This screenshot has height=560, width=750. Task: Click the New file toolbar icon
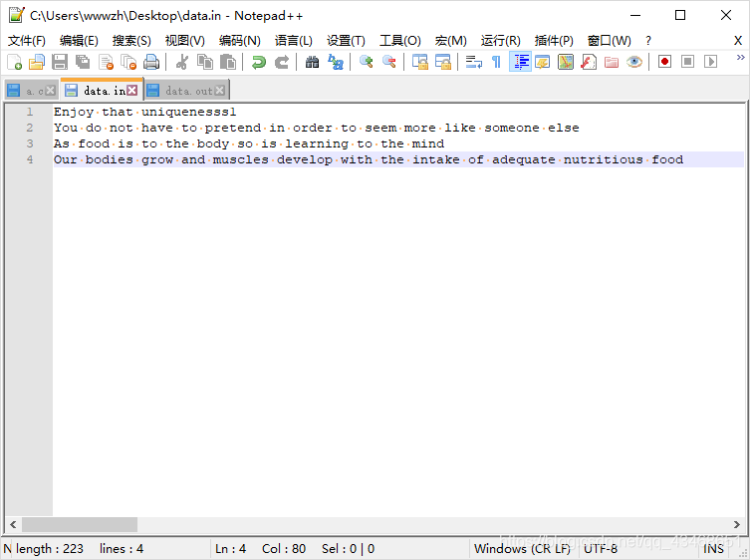point(14,62)
